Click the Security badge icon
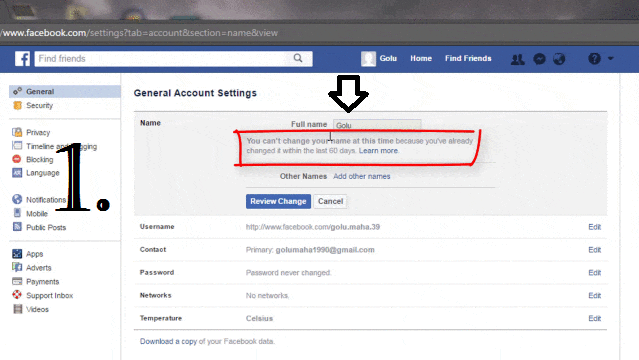The height and width of the screenshot is (360, 639). pos(17,106)
